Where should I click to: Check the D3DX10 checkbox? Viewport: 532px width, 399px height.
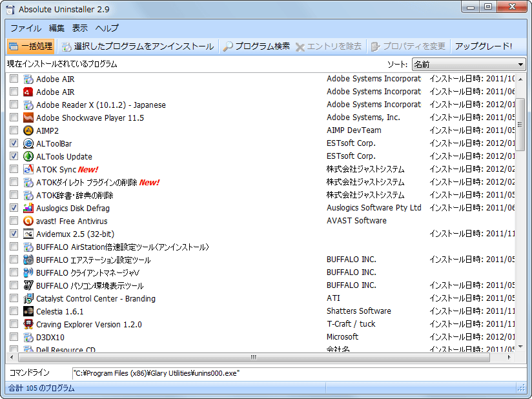pos(14,337)
